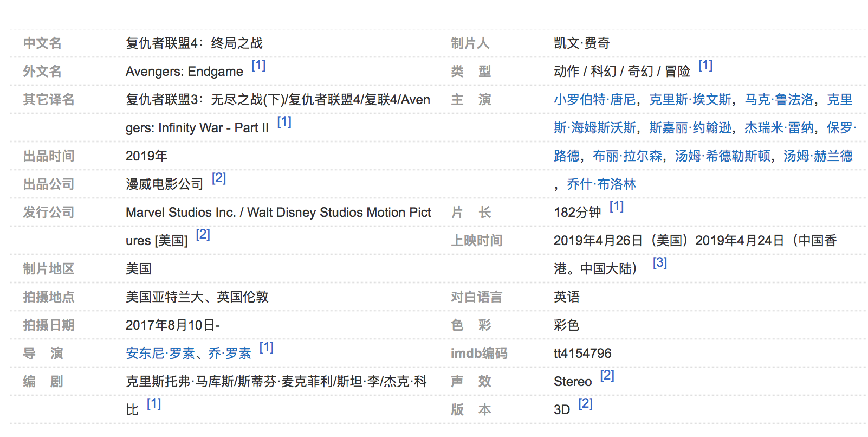Viewport: 868px width, 437px height.
Task: Click reference [1] after Avengers: Endgame
Action: pos(258,66)
